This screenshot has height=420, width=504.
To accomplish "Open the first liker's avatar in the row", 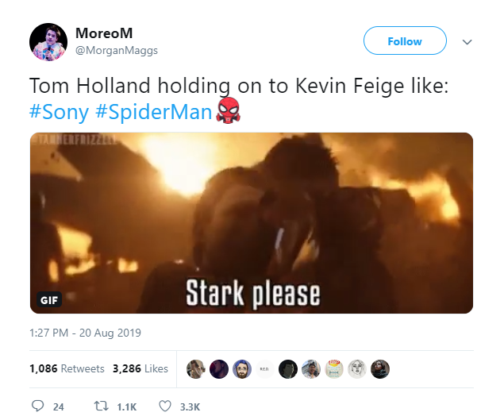I will click(x=196, y=369).
